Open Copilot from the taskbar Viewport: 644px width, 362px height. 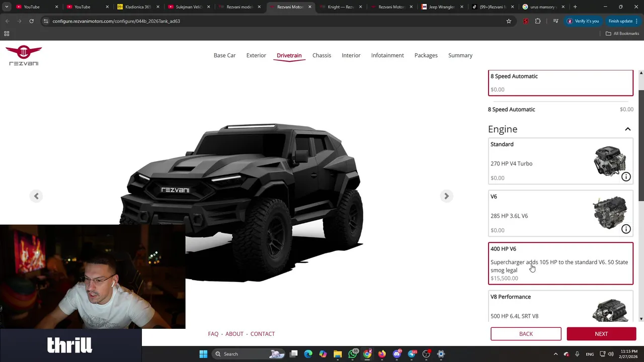click(x=323, y=354)
